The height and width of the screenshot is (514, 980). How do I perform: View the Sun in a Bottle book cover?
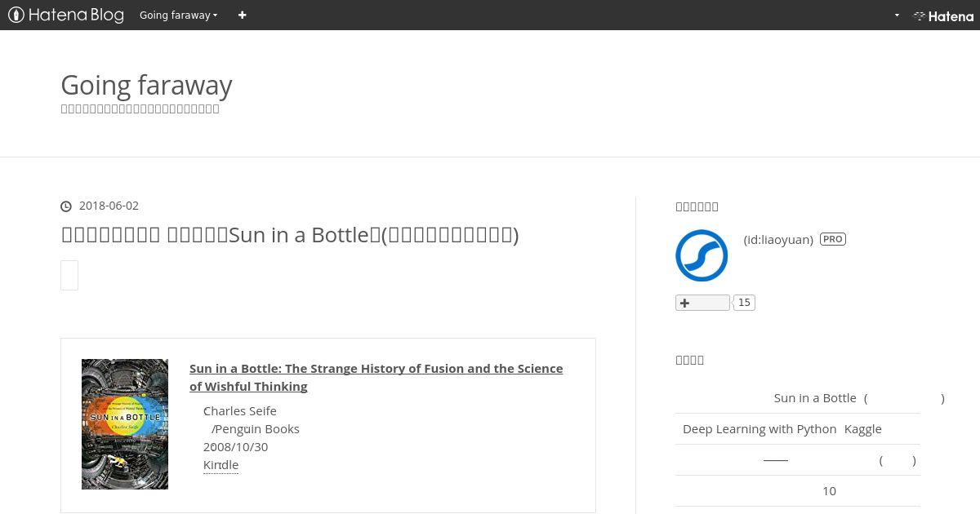click(x=125, y=424)
